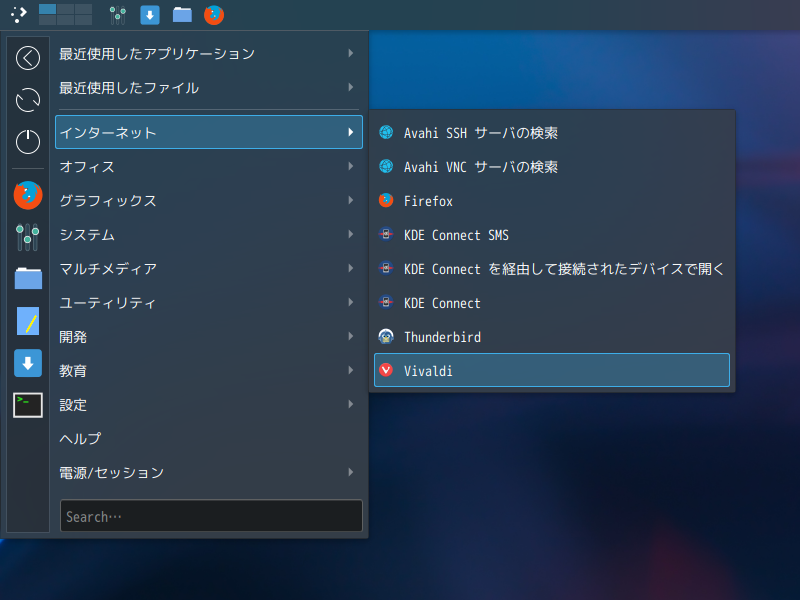Open the システム category

click(209, 235)
